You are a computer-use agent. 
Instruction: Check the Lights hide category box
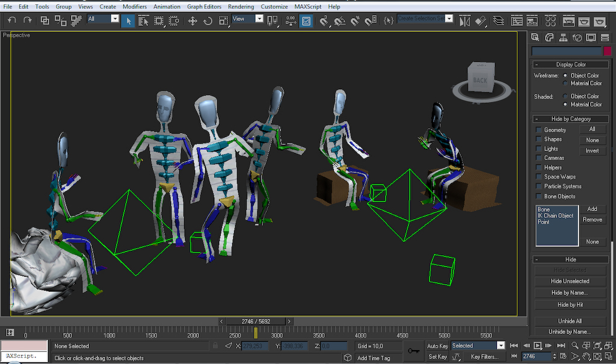pos(538,149)
